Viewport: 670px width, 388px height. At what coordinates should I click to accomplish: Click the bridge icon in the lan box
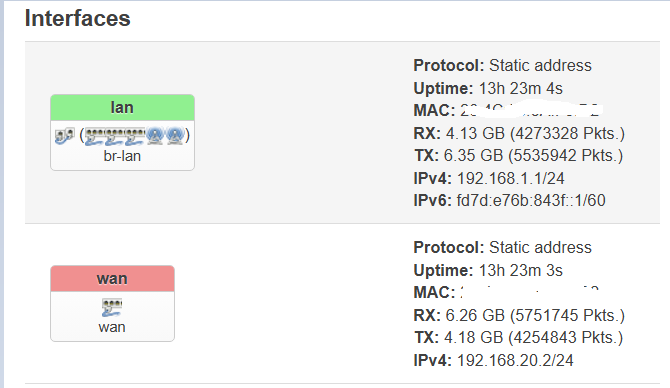pyautogui.click(x=65, y=135)
